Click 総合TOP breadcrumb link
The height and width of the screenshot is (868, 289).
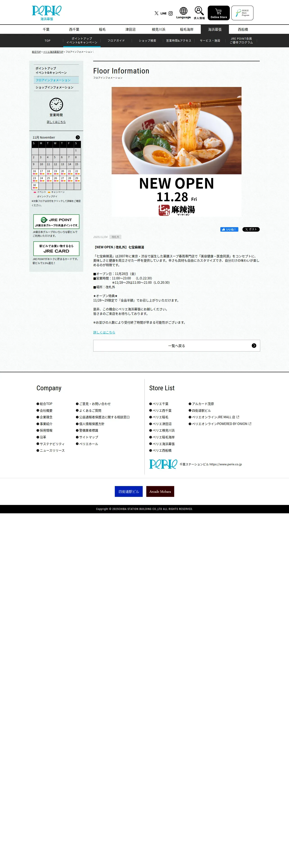coord(36,52)
